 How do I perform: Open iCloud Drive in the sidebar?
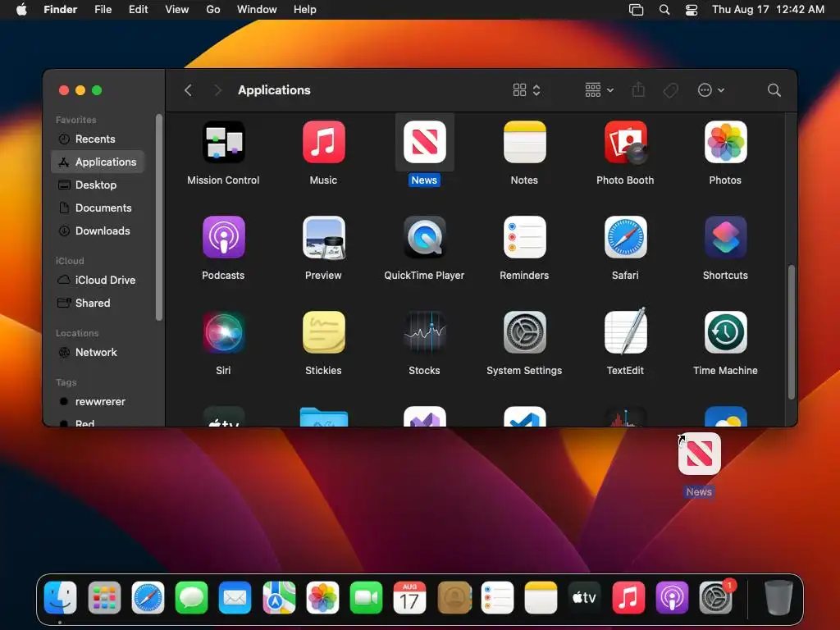(98, 281)
